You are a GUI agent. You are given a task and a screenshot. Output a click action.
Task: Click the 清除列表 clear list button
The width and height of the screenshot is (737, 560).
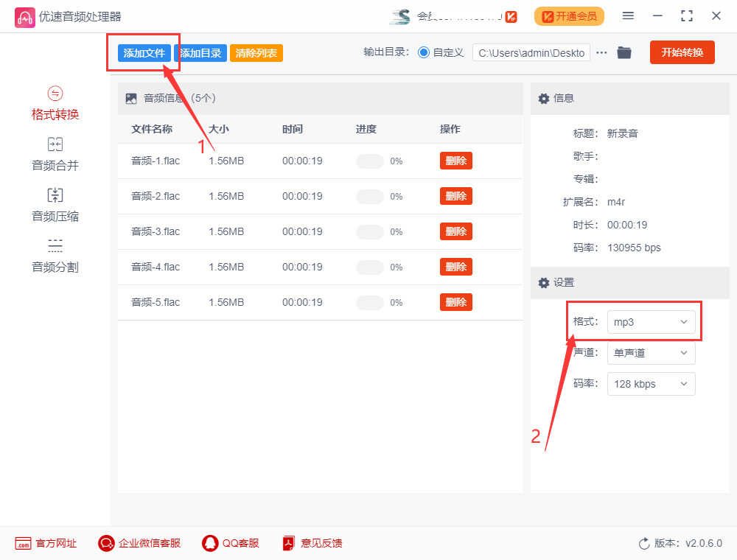tap(256, 53)
